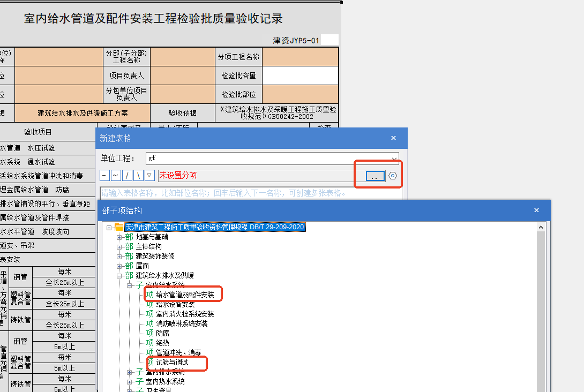The image size is (584, 392).
Task: Expand the 室内热水系统 sub-node
Action: (130, 381)
